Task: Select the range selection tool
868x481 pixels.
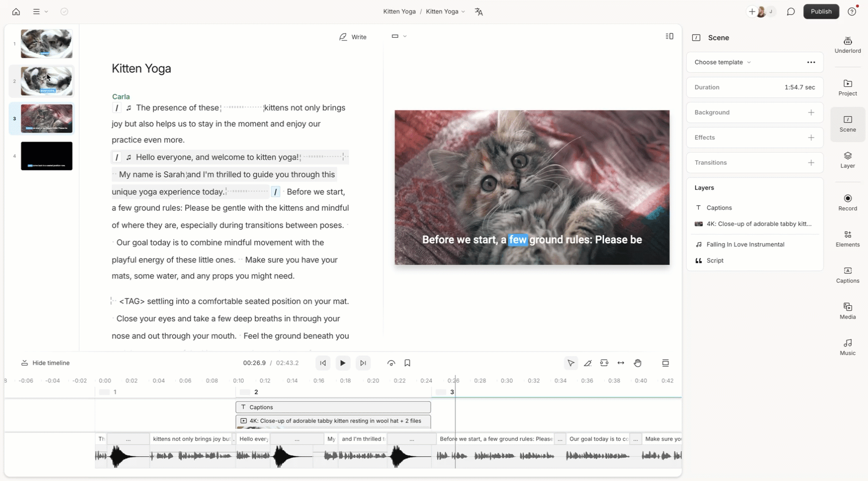Action: (x=604, y=363)
